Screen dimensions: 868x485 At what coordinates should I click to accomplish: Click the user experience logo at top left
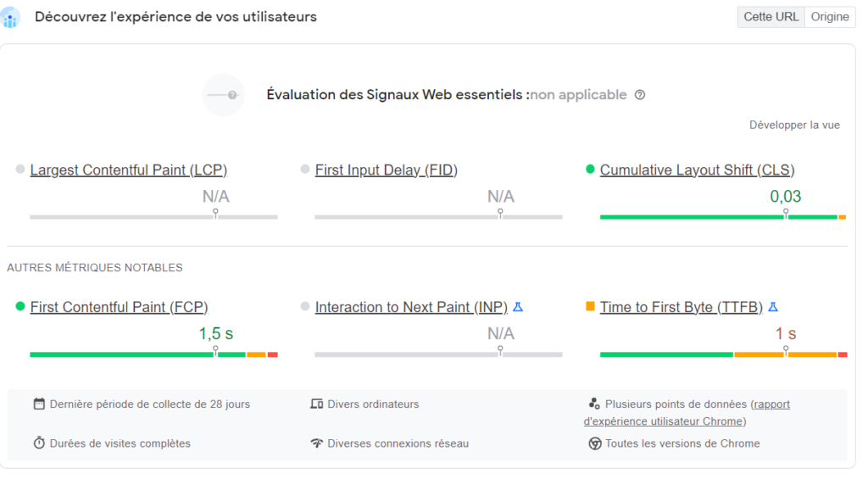click(x=11, y=17)
